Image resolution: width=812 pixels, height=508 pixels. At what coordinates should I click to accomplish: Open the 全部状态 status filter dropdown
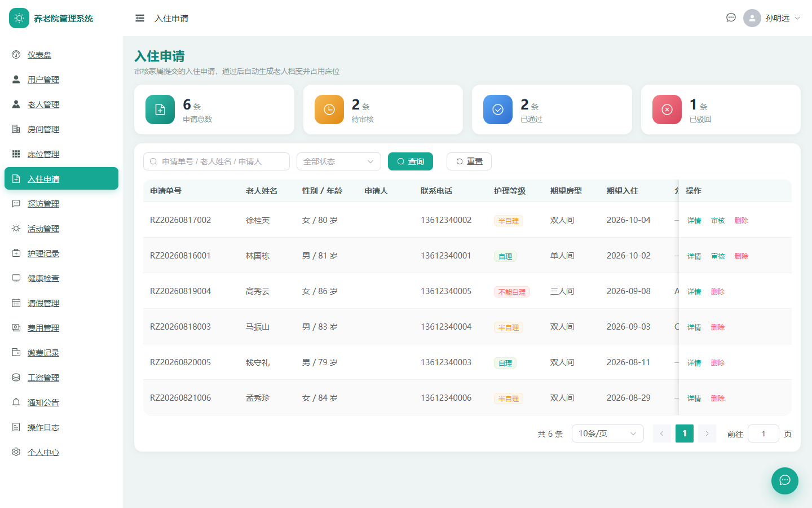click(x=339, y=161)
